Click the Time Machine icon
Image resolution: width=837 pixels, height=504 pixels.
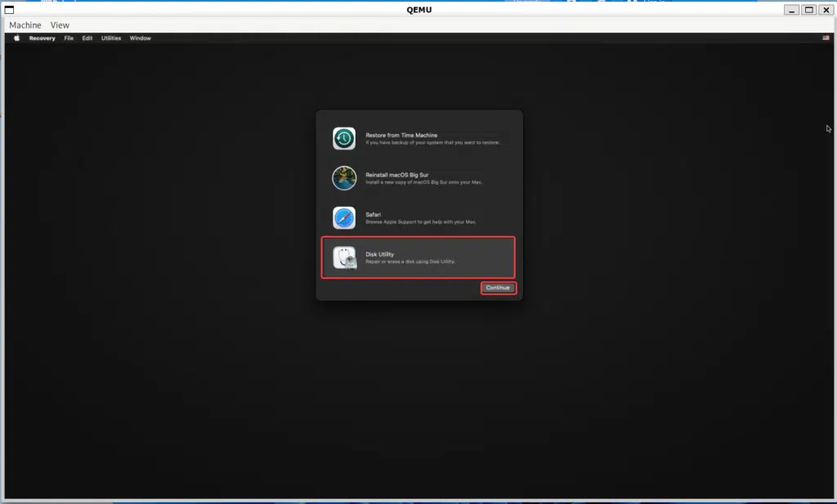click(x=344, y=138)
